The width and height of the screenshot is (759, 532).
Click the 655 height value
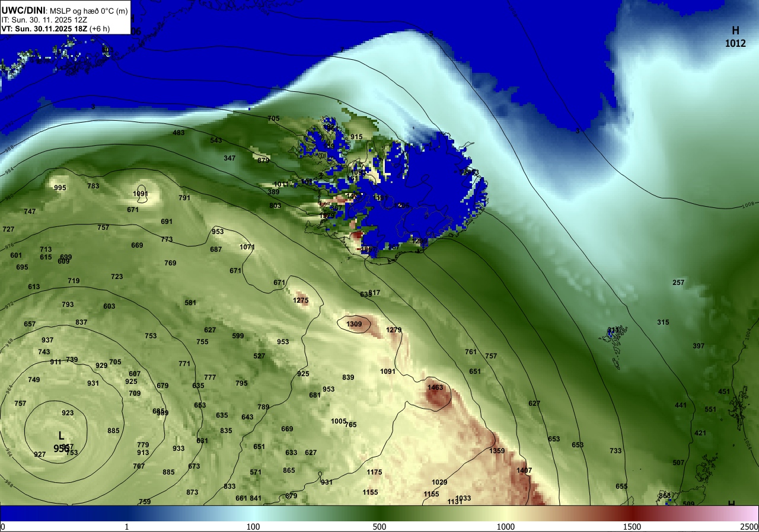coord(621,486)
